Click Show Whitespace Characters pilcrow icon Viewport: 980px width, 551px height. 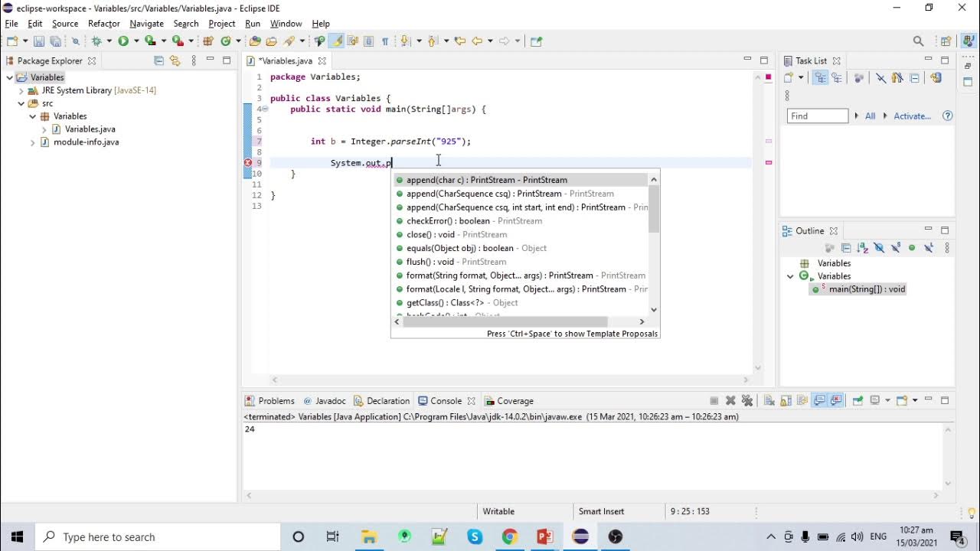point(385,41)
